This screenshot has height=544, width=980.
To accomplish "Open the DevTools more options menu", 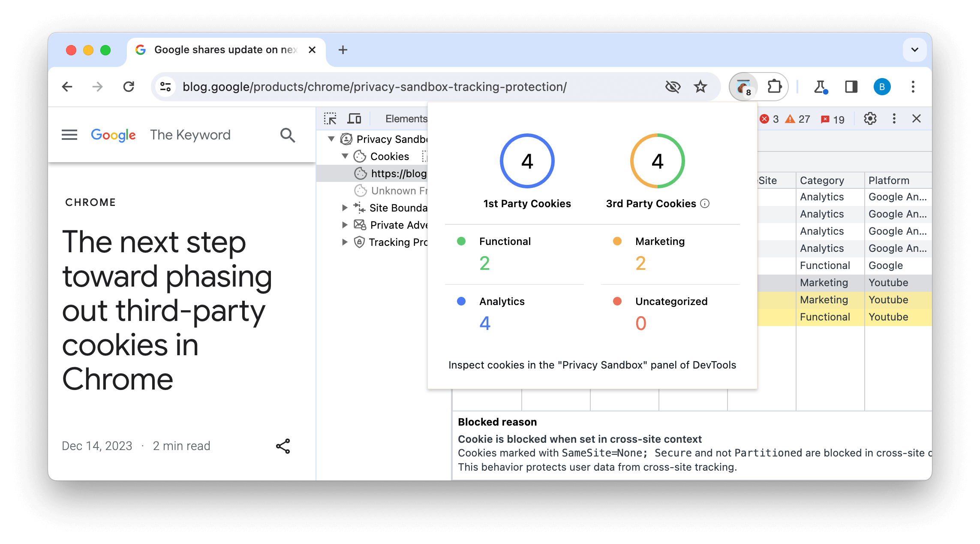I will pos(895,118).
